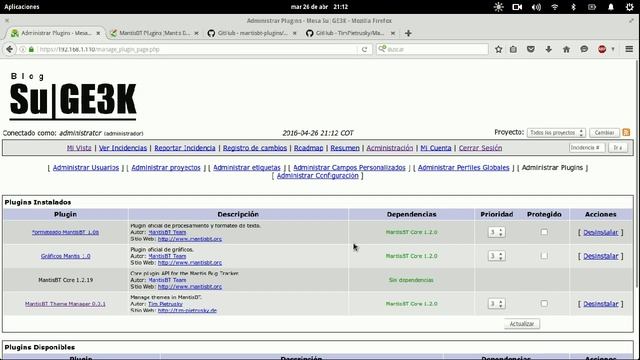
Task: Open the chat bubble toolbar icon
Action: (x=584, y=49)
